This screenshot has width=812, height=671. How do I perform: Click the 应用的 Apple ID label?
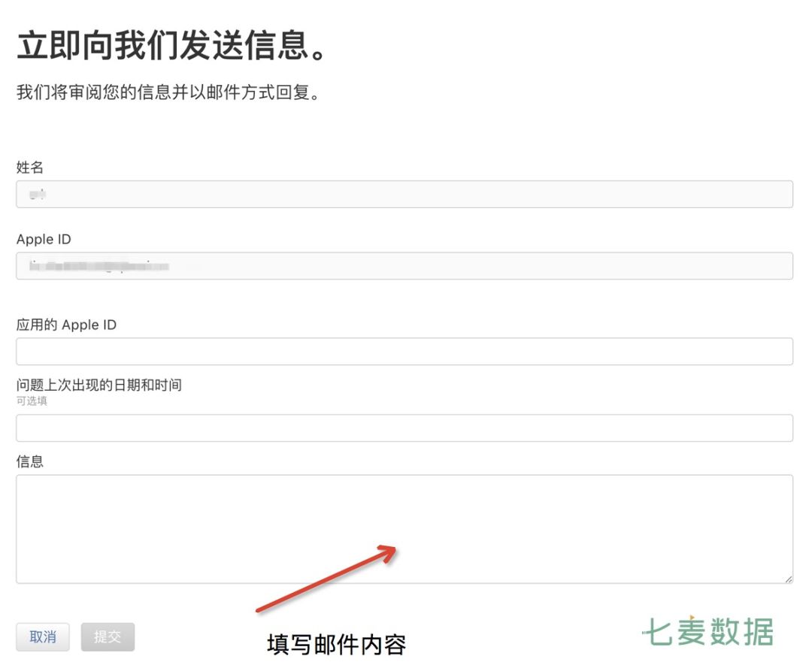(66, 325)
